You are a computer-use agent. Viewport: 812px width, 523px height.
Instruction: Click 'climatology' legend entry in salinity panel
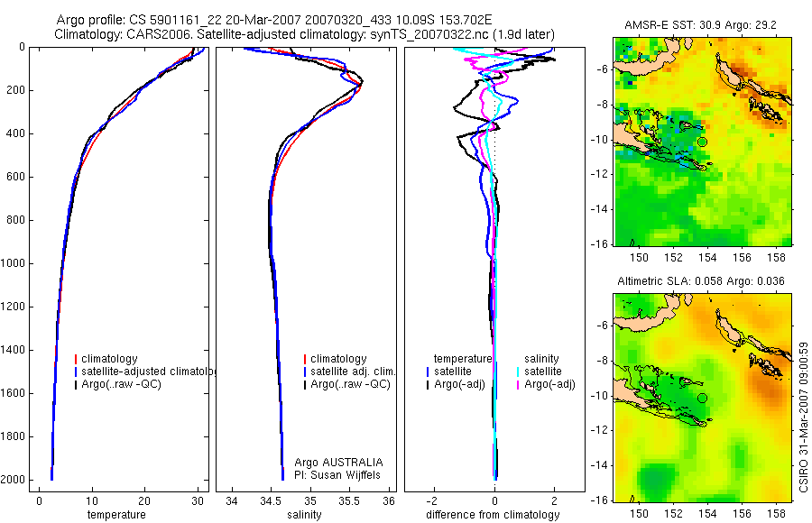coord(338,359)
